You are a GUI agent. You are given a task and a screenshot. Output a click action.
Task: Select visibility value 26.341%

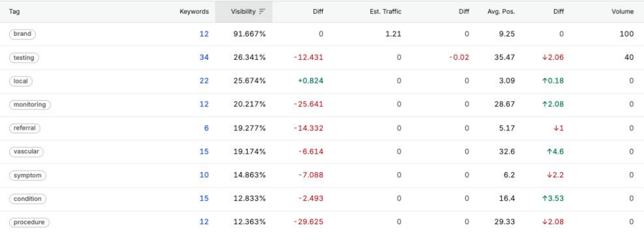tap(249, 57)
